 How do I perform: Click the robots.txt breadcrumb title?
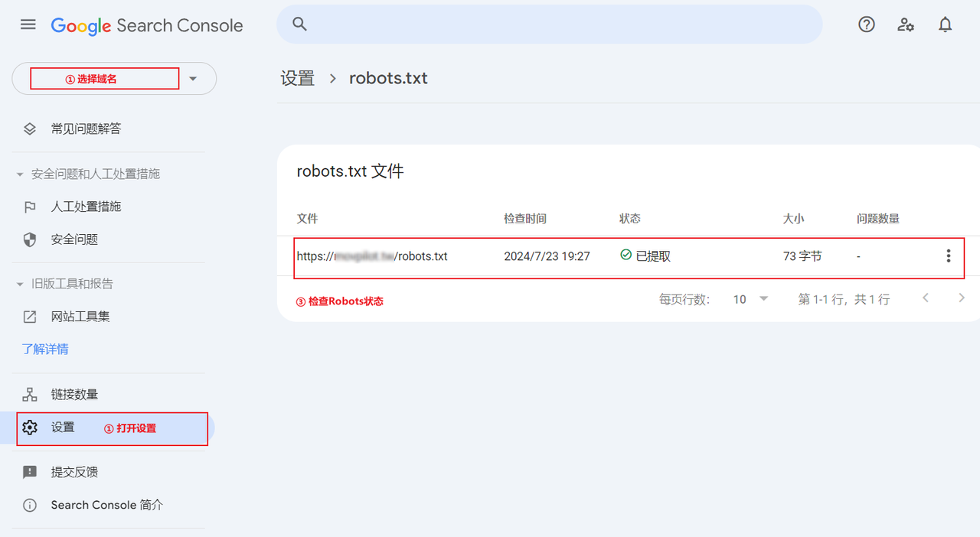pyautogui.click(x=388, y=78)
